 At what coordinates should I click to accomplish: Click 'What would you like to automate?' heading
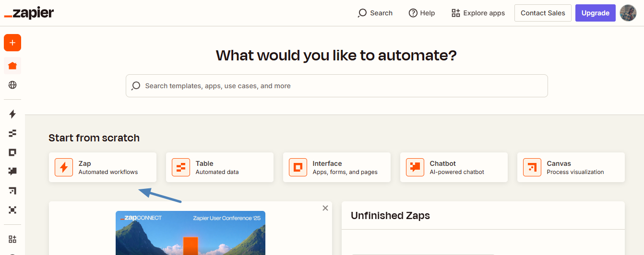(336, 56)
